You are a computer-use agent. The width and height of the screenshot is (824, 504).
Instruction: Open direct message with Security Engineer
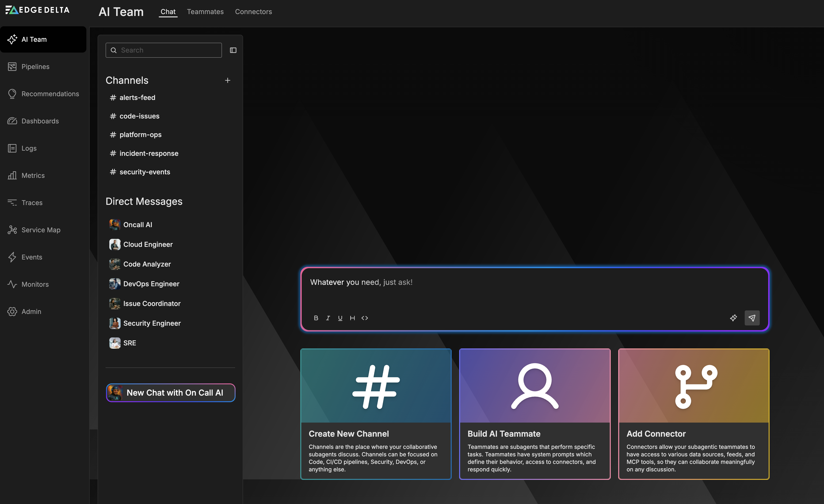[x=152, y=323]
